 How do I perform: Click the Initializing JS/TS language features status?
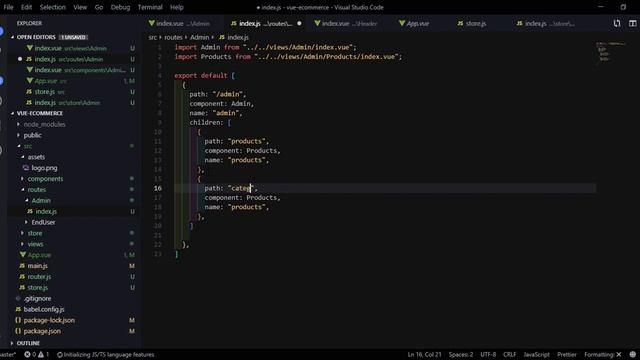105,355
